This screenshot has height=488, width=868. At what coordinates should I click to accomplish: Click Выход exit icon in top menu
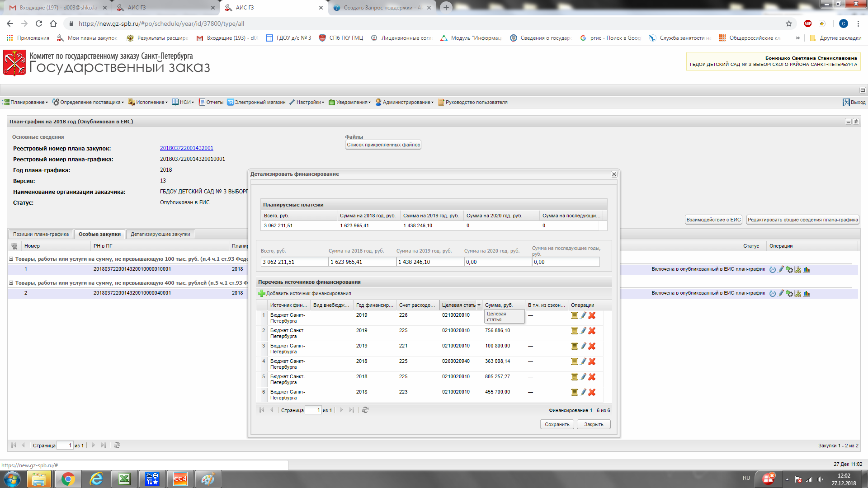846,102
